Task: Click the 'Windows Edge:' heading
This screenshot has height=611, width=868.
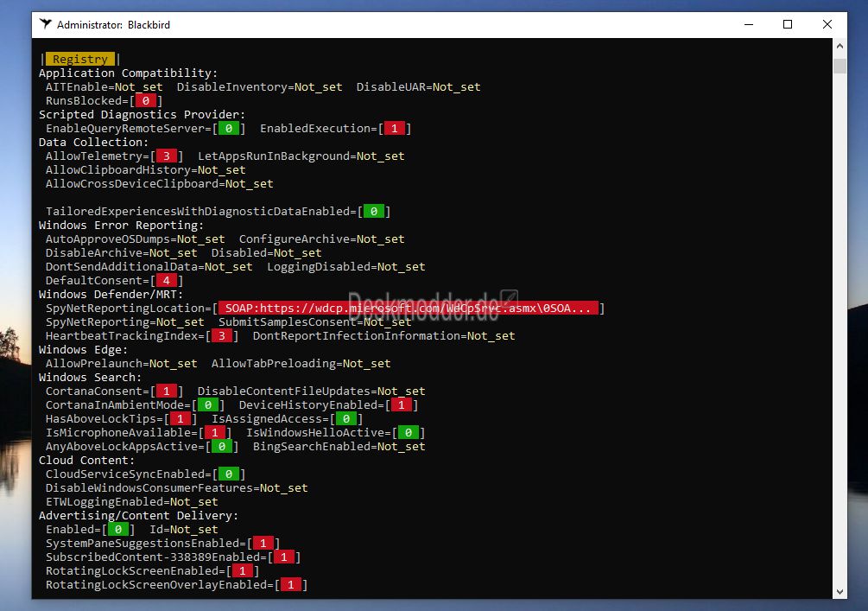Action: (83, 350)
